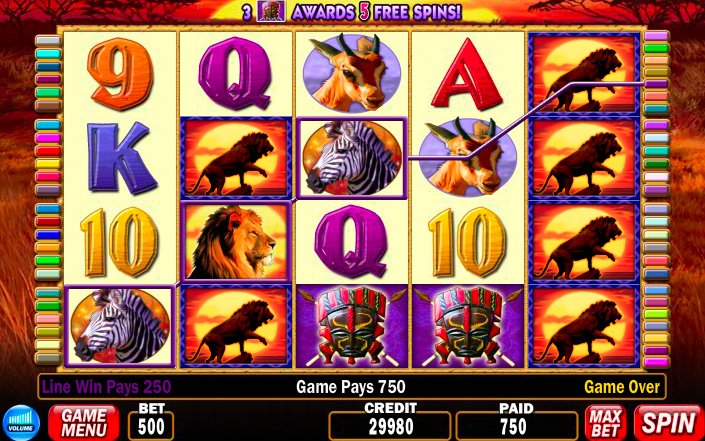Select the purple payline marker on right with line

(x=656, y=84)
